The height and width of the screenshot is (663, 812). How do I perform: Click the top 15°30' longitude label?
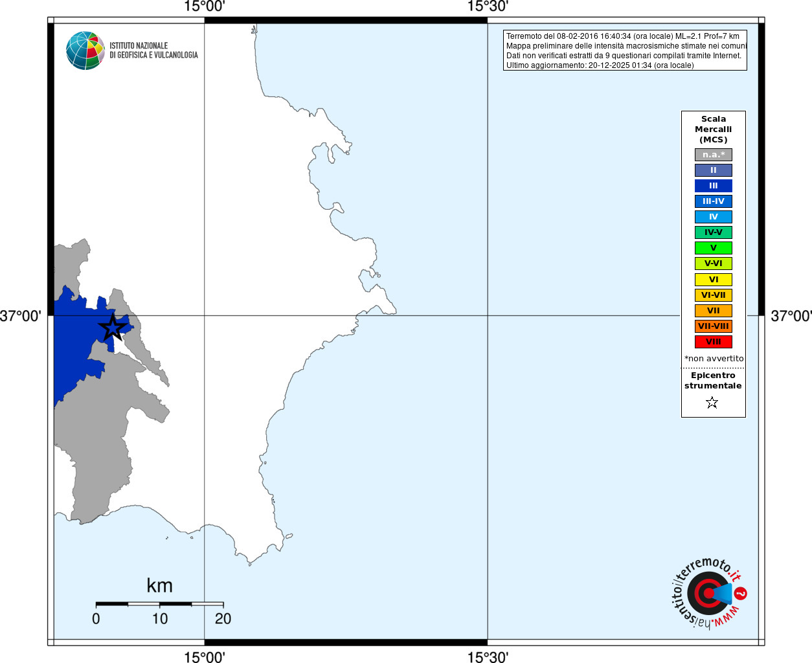488,7
